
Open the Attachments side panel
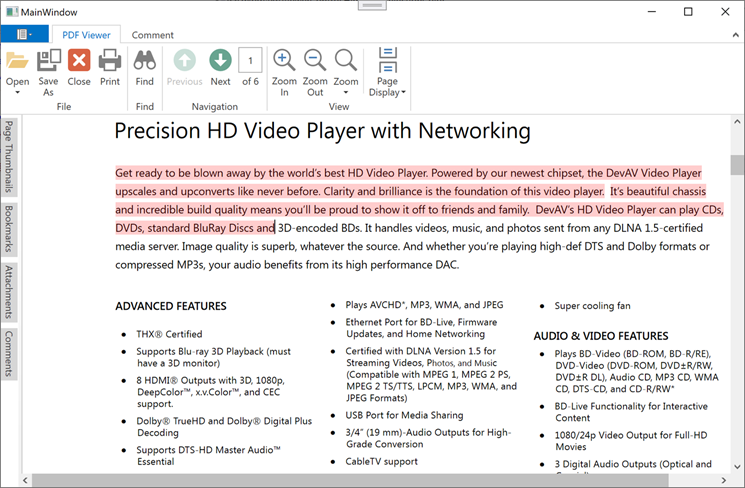(x=9, y=292)
